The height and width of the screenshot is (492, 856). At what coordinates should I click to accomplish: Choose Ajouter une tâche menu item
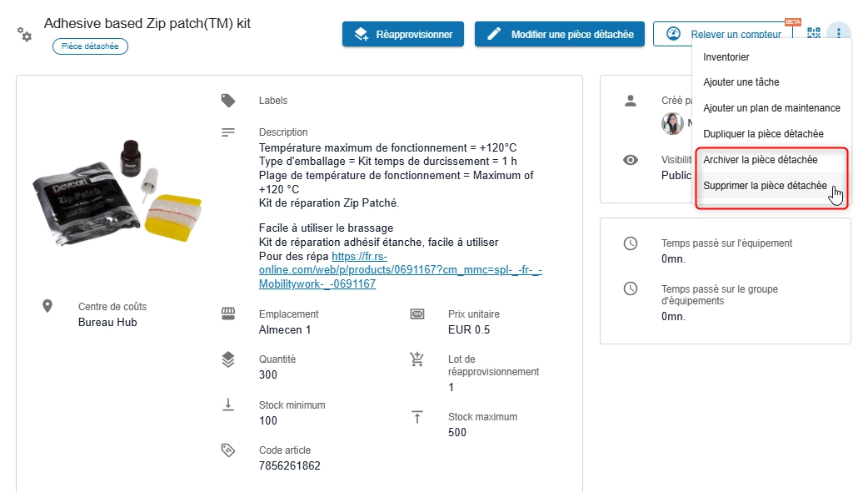tap(741, 82)
